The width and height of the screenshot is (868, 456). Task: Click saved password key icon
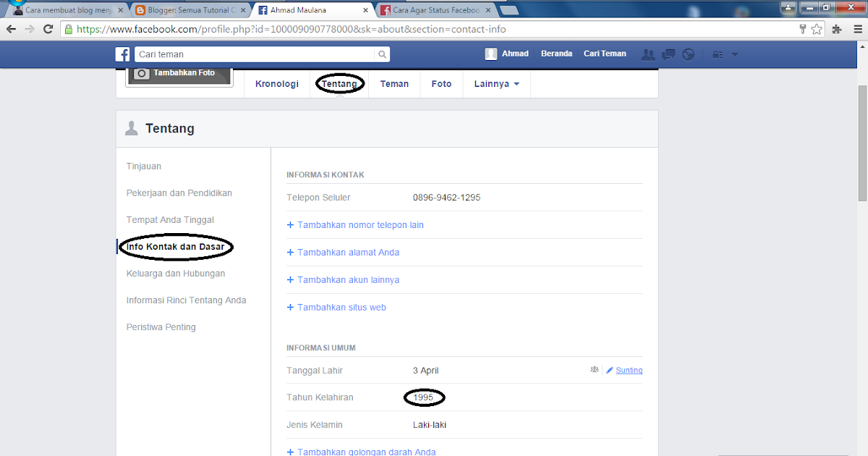(x=803, y=29)
